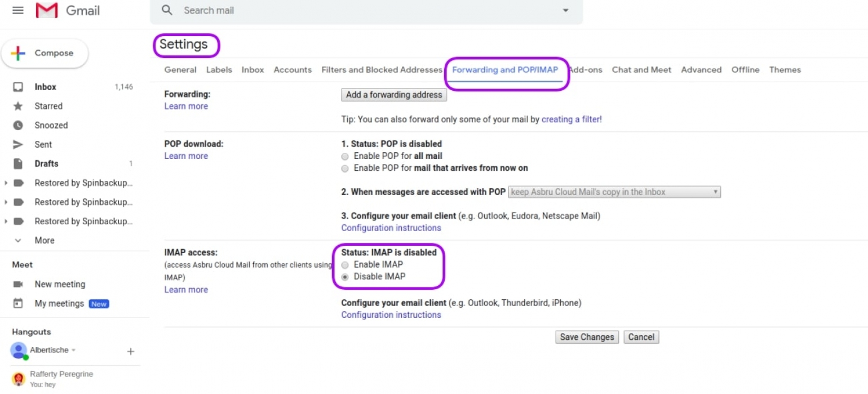Screen dimensions: 868x394
Task: Open the Themes settings tab
Action: click(785, 69)
